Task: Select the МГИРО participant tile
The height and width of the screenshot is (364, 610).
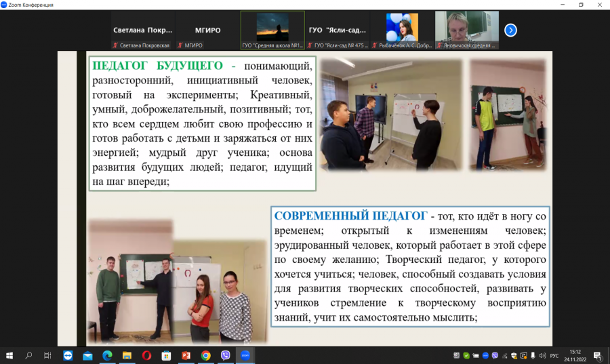Action: (207, 31)
